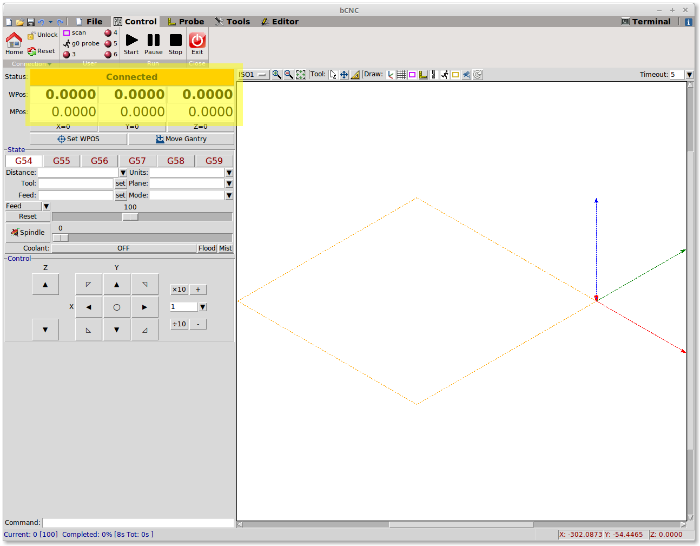Click user button 6

point(111,54)
